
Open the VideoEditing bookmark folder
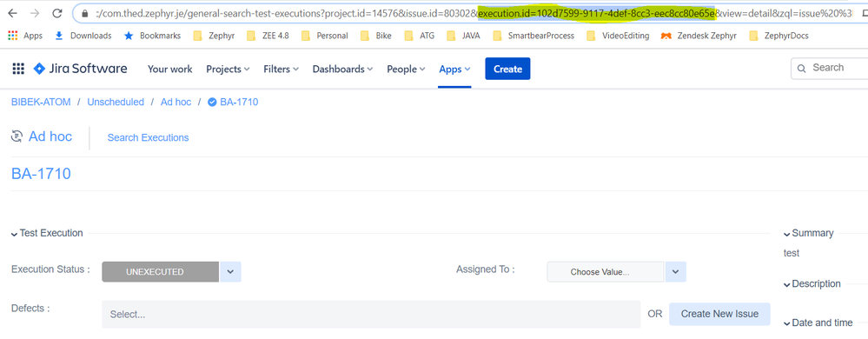click(x=618, y=36)
